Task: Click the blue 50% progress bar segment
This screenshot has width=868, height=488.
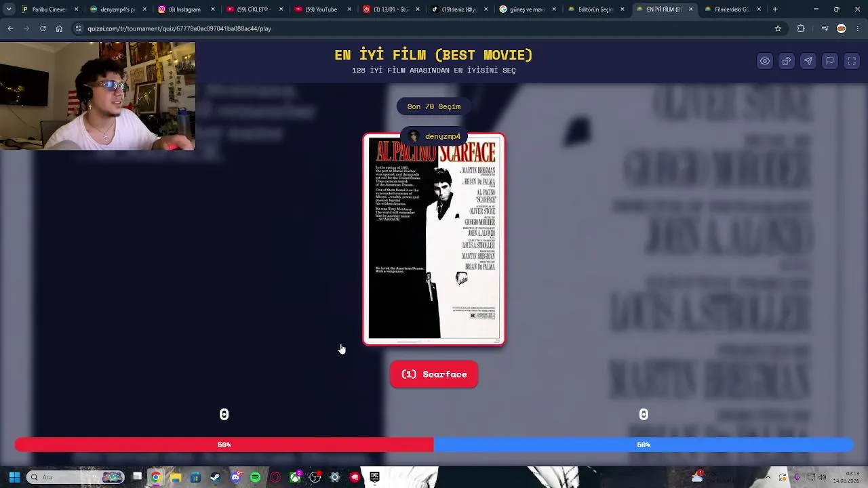Action: click(x=644, y=445)
